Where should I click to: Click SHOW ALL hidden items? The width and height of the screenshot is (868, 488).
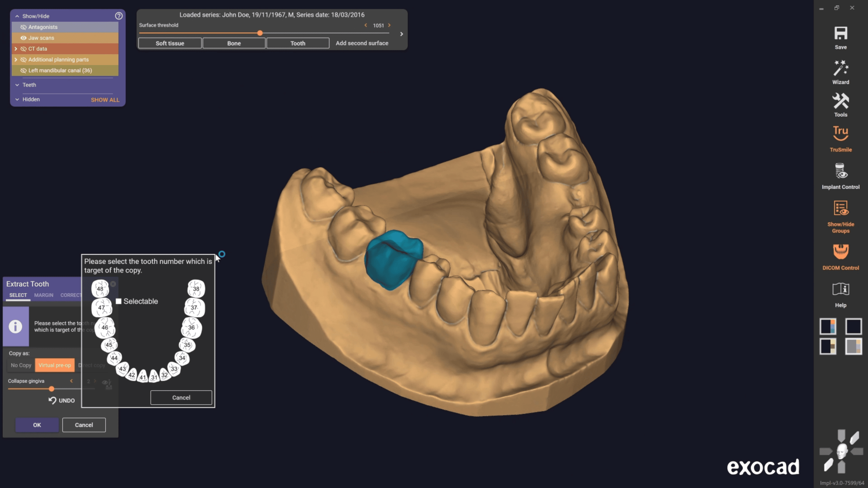point(105,100)
